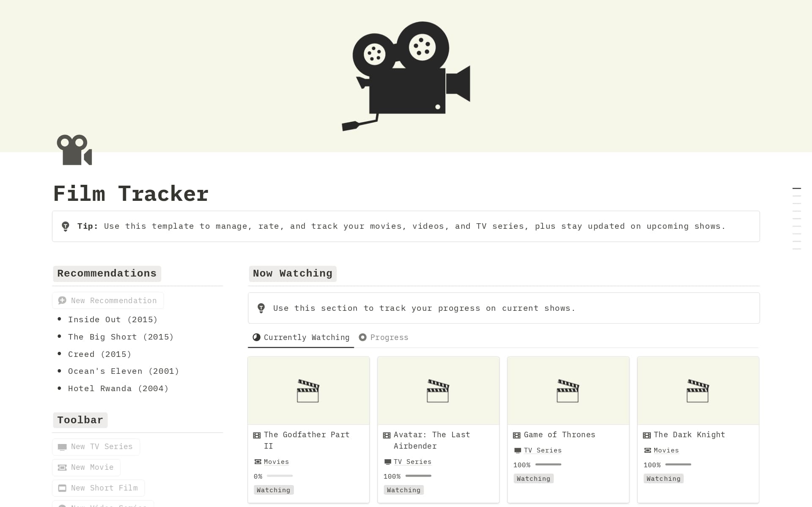Click the 100% progress bar under The Dark Knight
The width and height of the screenshot is (812, 507).
pos(678,465)
